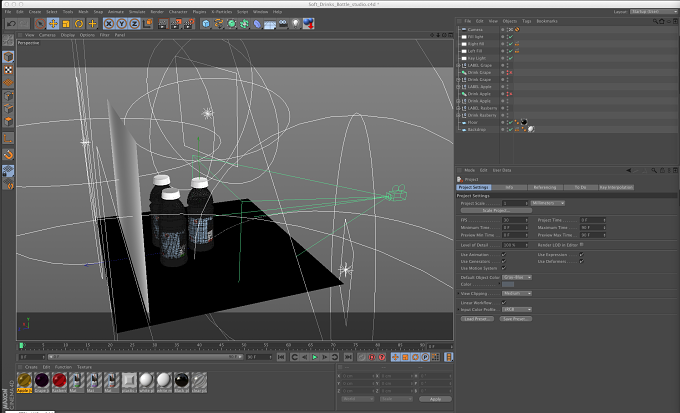Toggle the Use Generators checkbox

503,261
